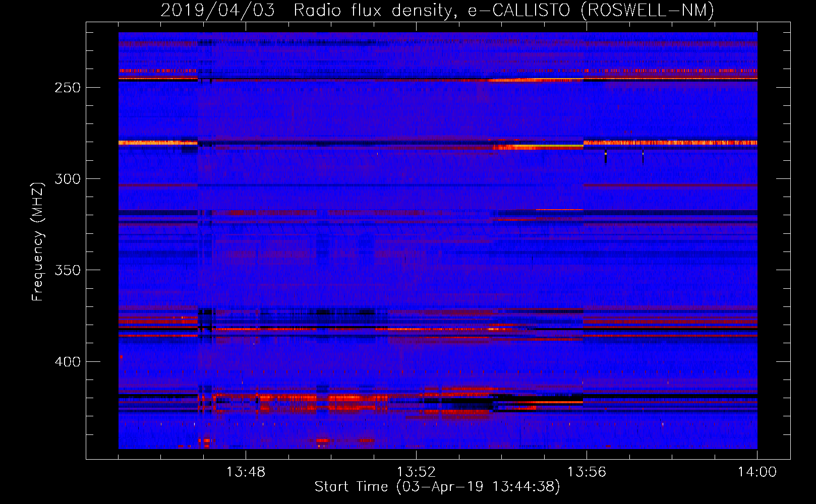816x504 pixels.
Task: Select the 250 frequency tick label
Action: click(x=68, y=88)
